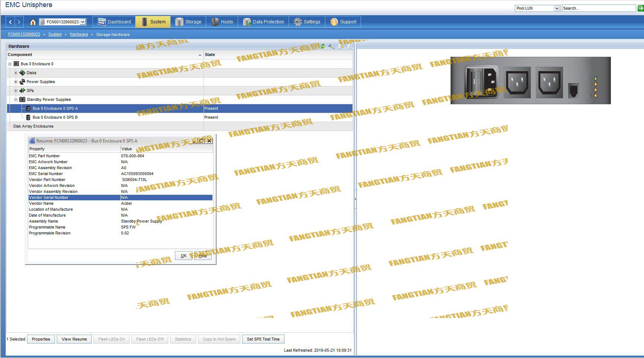Refresh the Hardware panel
644x358 pixels.
(323, 46)
